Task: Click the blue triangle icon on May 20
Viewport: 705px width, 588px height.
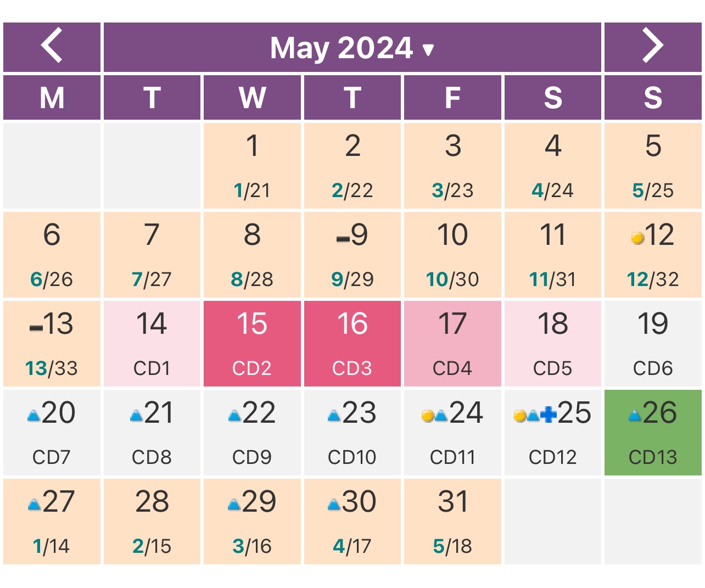Action: 34,416
